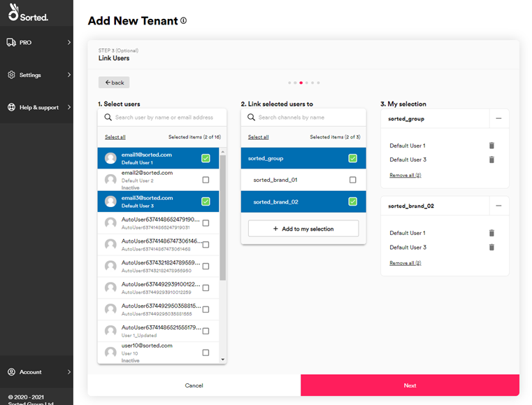Click avatar of User 1_Updated row
This screenshot has width=532, height=405.
pos(110,331)
